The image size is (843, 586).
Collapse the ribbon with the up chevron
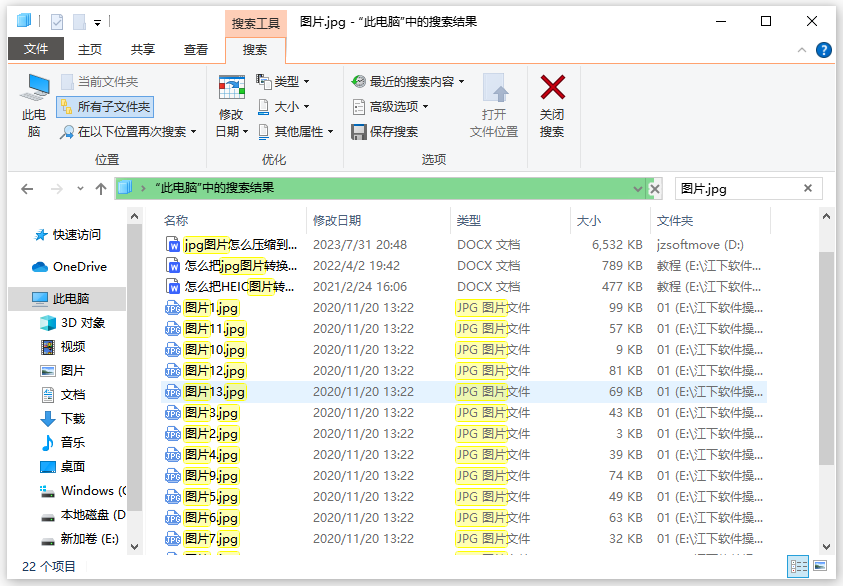point(802,50)
